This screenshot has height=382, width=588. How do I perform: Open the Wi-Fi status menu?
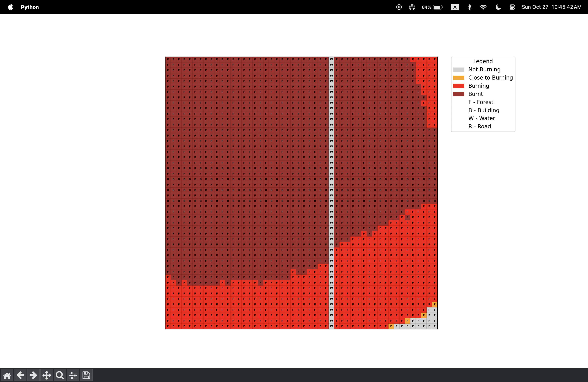(483, 7)
